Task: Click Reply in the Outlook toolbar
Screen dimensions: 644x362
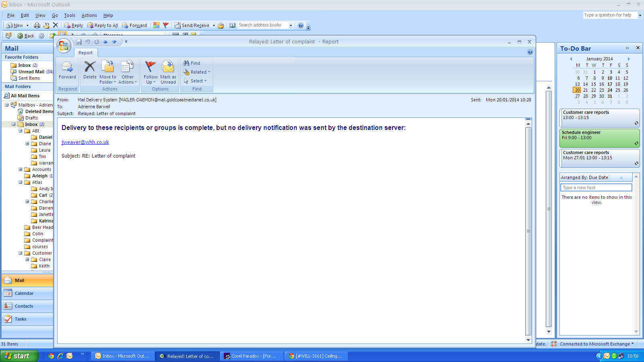Action: tap(74, 25)
